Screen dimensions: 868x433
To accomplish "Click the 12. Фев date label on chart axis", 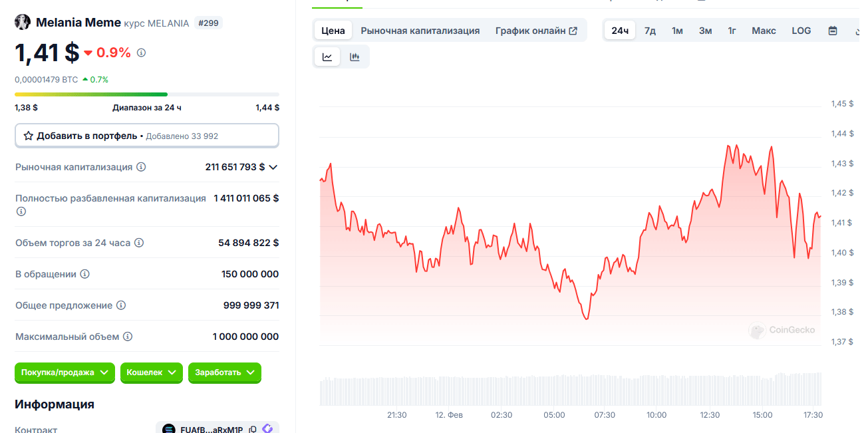I will click(449, 415).
